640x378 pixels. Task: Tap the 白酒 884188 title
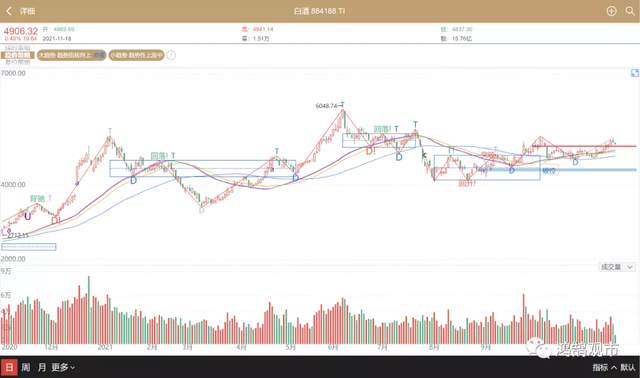point(319,11)
